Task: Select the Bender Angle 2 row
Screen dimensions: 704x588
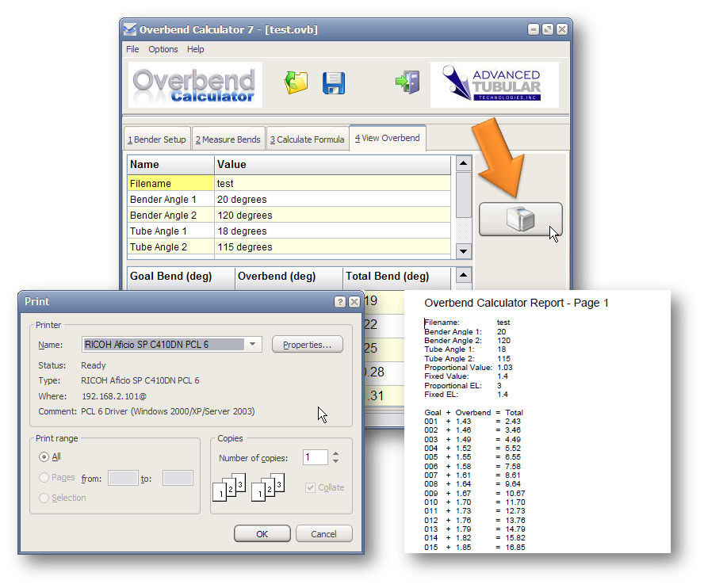Action: tap(289, 216)
